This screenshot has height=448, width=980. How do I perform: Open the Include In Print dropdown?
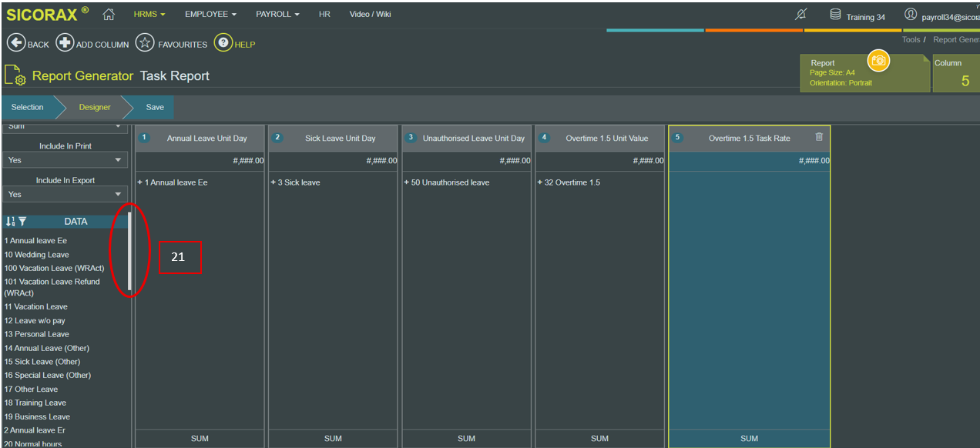coord(65,160)
